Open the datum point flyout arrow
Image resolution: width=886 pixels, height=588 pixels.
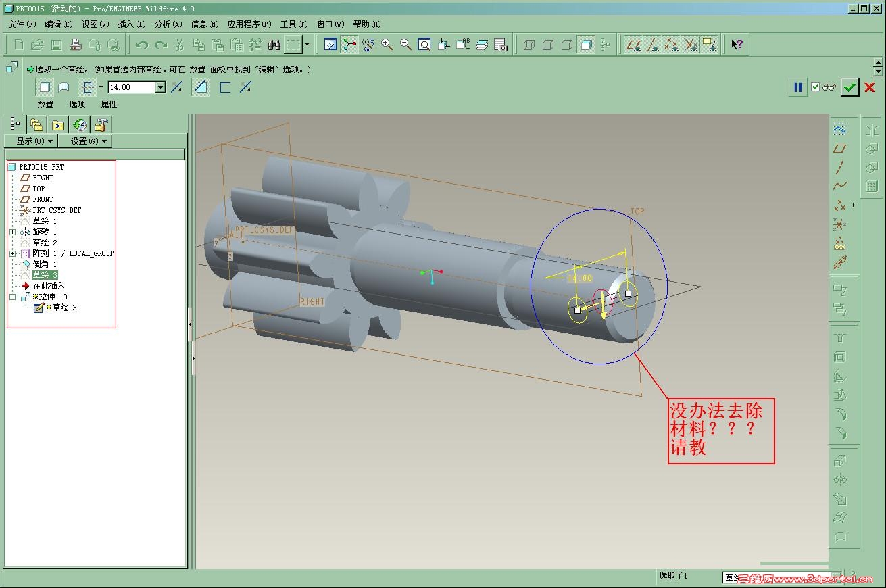tap(854, 205)
